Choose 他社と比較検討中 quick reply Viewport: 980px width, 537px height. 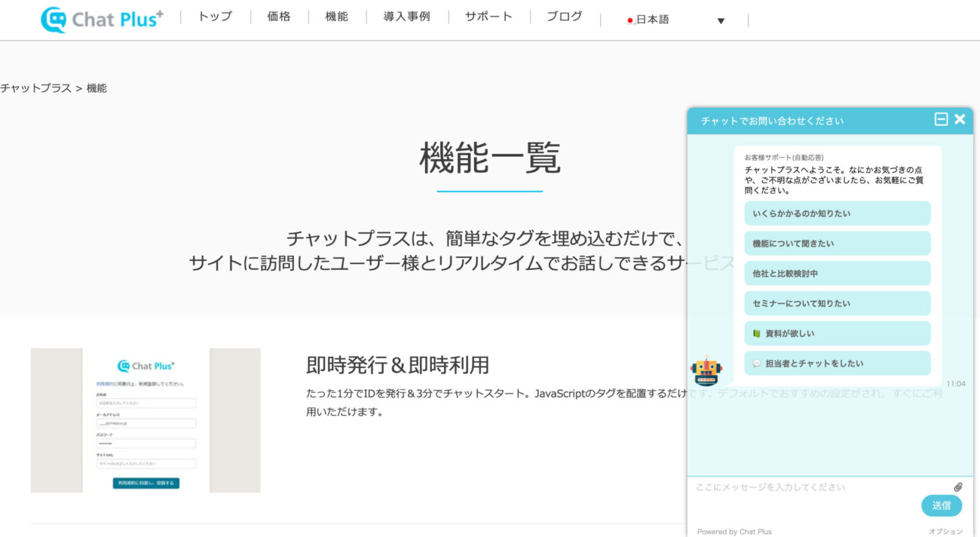(x=837, y=273)
